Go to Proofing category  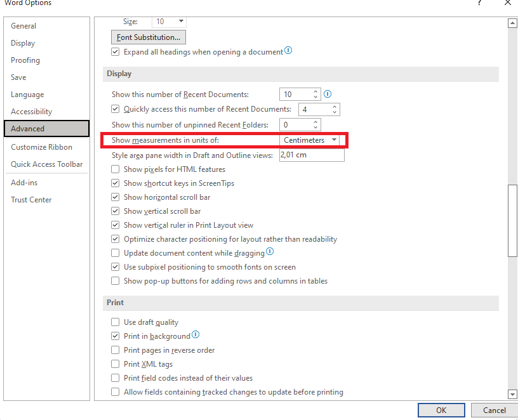click(46, 60)
